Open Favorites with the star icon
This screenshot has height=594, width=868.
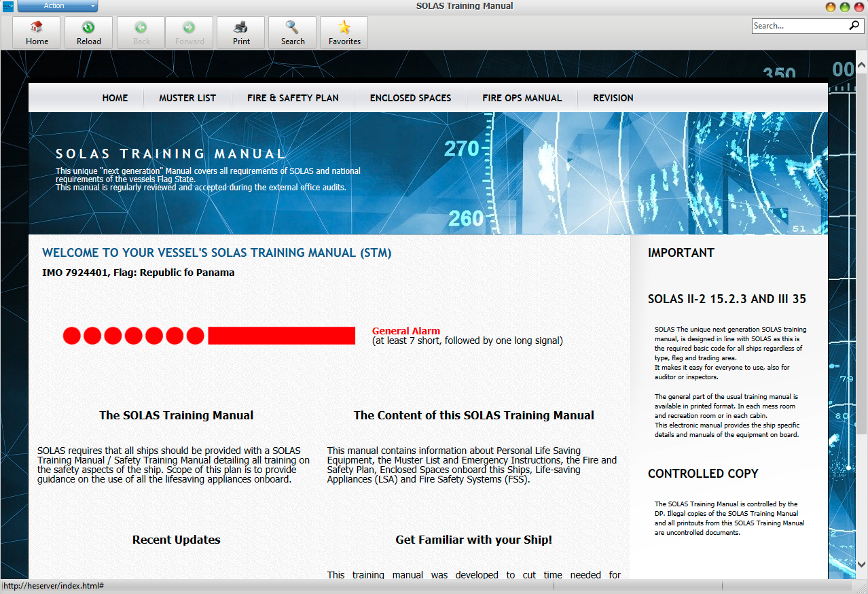(x=344, y=28)
